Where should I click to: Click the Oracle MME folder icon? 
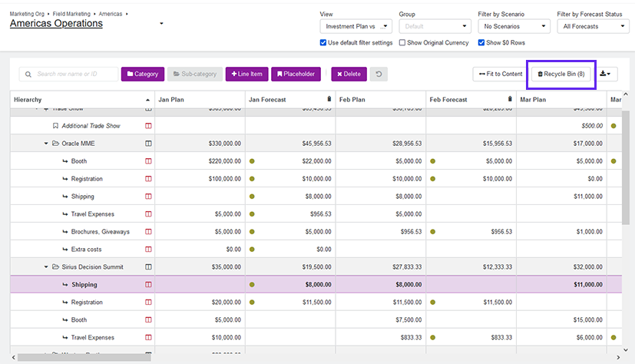point(55,144)
